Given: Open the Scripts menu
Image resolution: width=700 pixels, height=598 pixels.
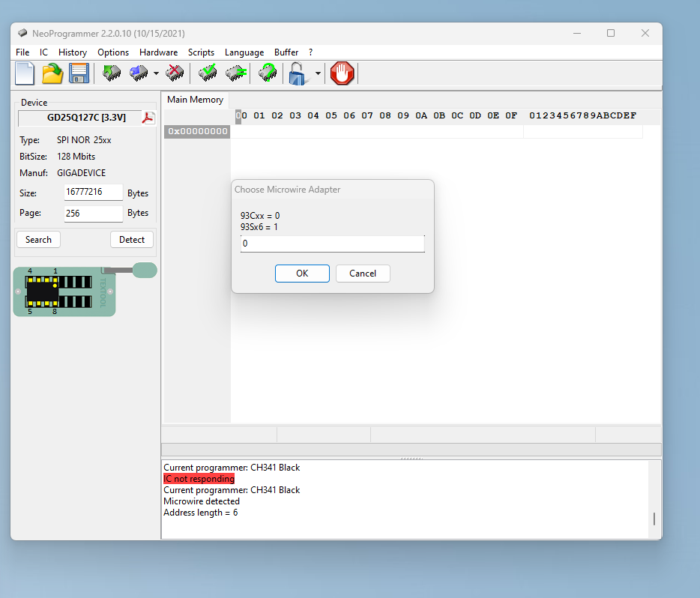Looking at the screenshot, I should click(201, 52).
